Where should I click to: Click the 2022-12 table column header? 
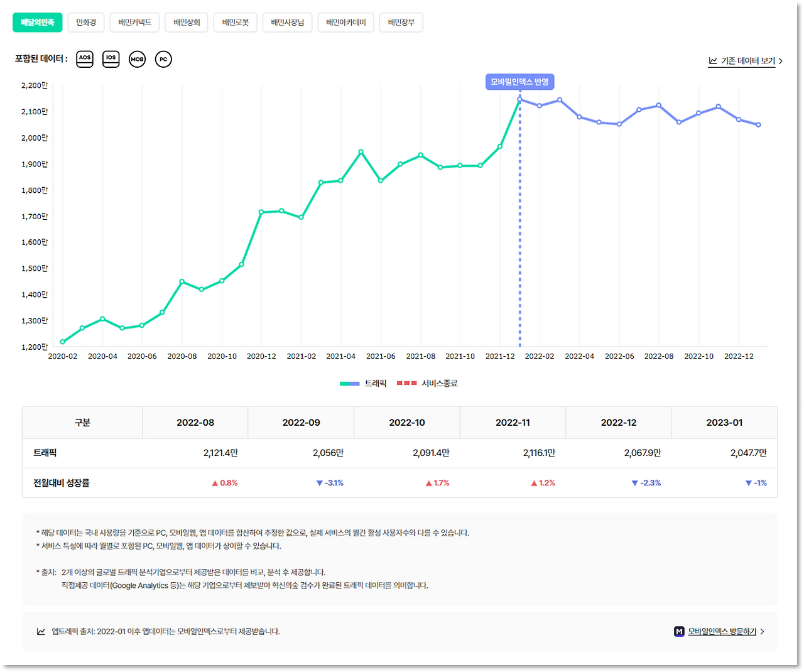click(x=619, y=423)
